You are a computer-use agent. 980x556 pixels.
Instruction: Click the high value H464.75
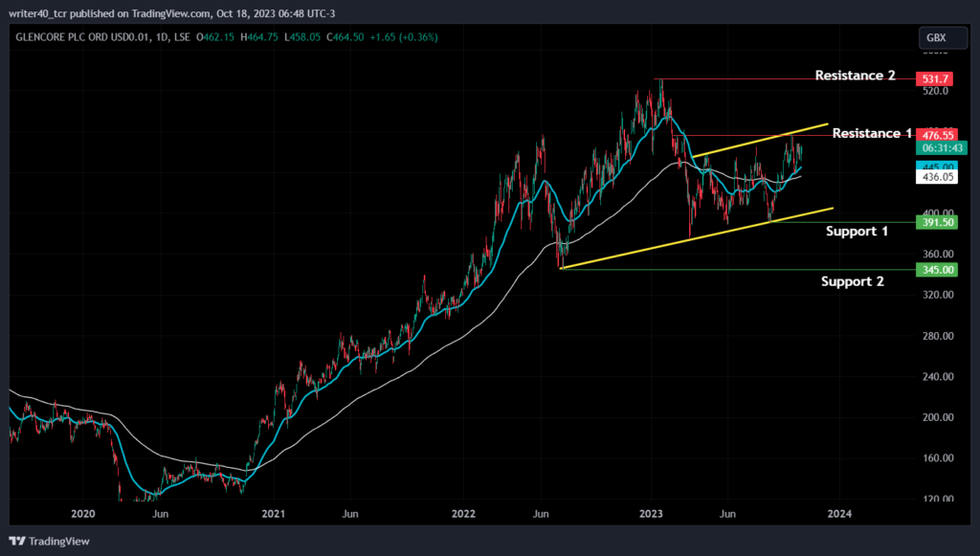click(259, 37)
